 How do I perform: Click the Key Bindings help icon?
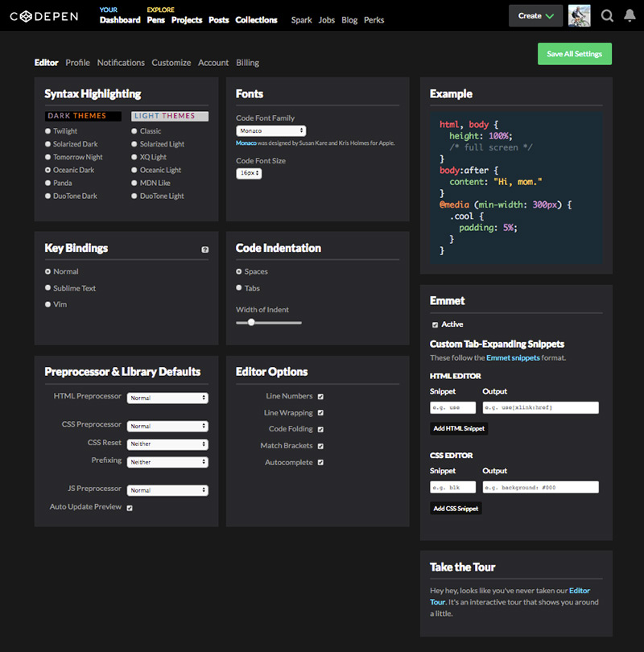point(204,250)
